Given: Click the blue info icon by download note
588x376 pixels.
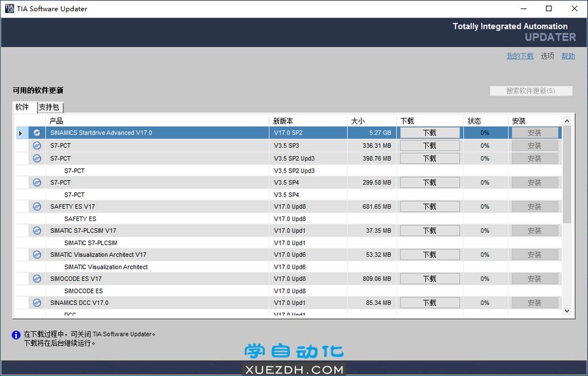Looking at the screenshot, I should tap(16, 335).
